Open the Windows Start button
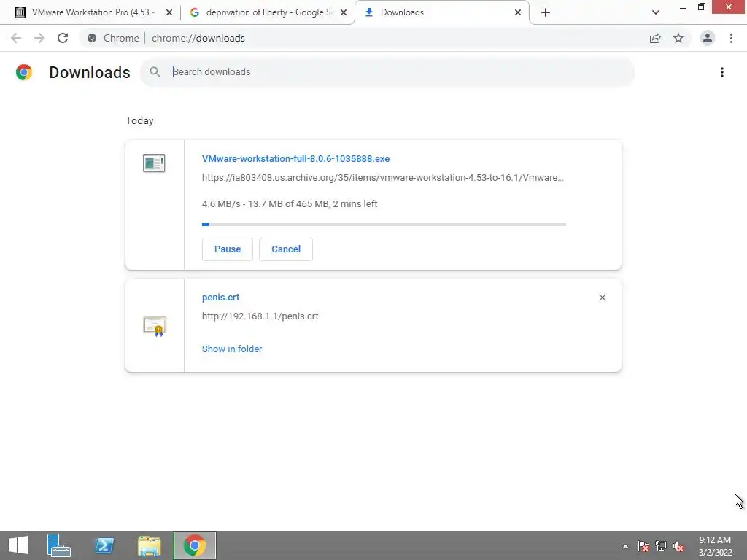The image size is (747, 560). (18, 545)
